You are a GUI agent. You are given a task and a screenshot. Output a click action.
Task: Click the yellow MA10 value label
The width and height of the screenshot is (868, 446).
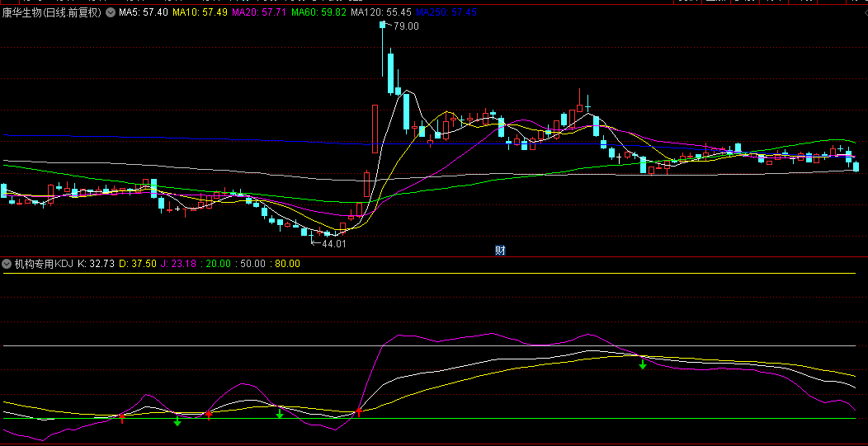click(x=200, y=13)
